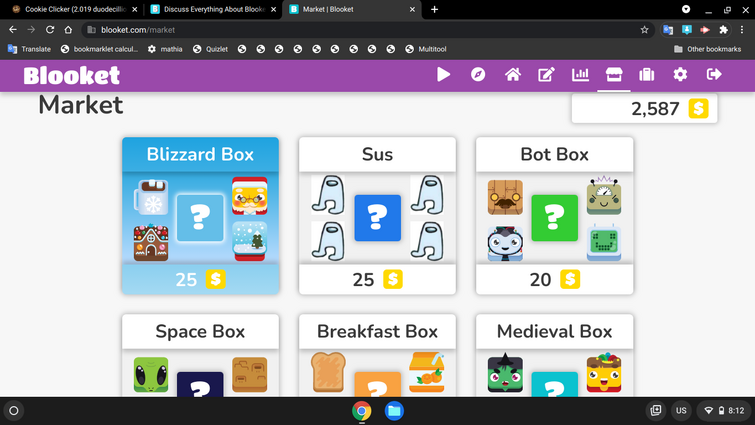This screenshot has height=425, width=755.
Task: Click the Play icon in Blooket header
Action: [x=443, y=75]
